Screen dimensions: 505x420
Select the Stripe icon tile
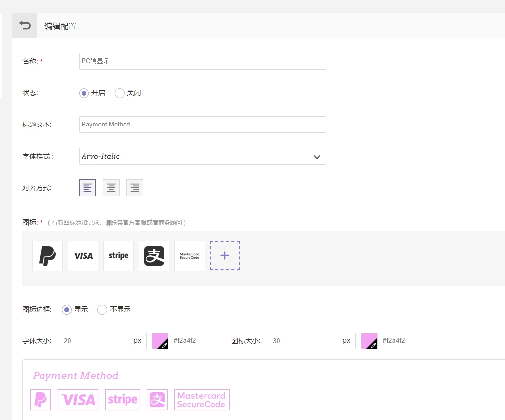click(x=119, y=256)
